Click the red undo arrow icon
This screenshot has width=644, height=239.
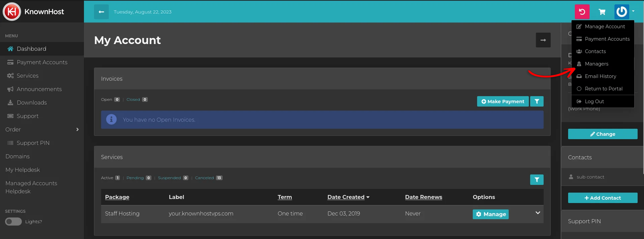[x=582, y=12]
